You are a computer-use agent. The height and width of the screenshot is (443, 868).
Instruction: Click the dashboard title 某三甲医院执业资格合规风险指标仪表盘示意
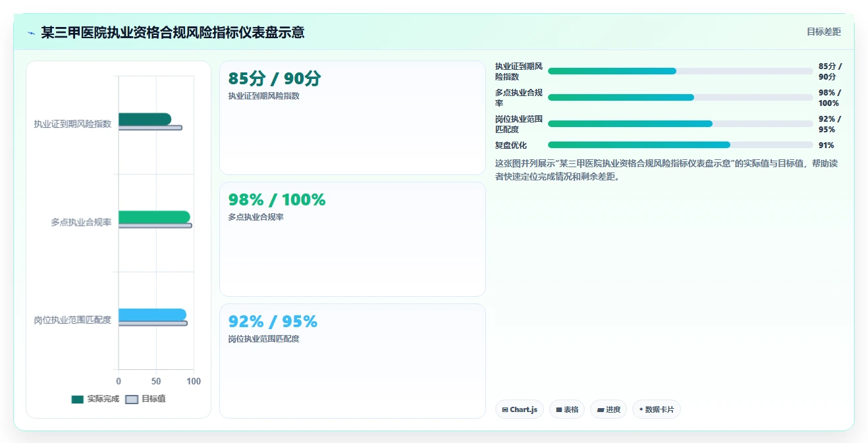click(x=173, y=32)
